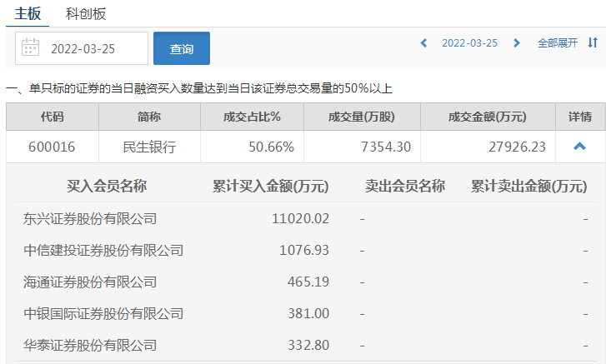606x364 pixels.
Task: Switch to the 主板 tab
Action: point(28,13)
